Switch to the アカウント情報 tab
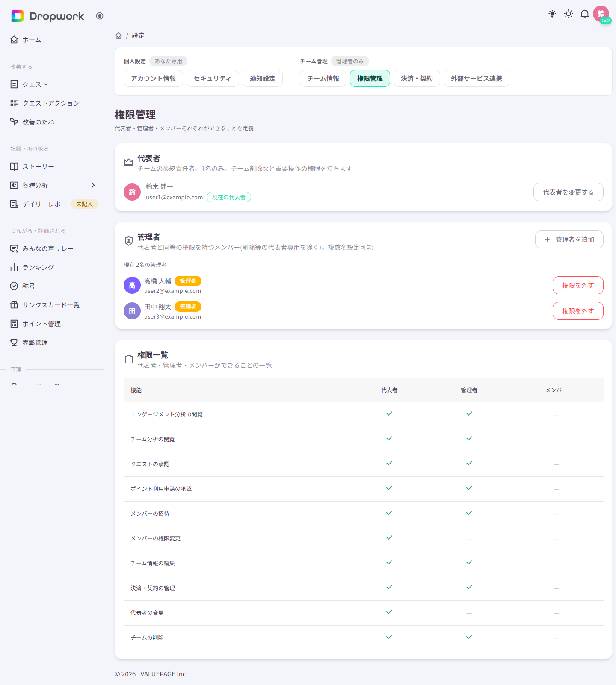The height and width of the screenshot is (685, 616). click(x=153, y=78)
